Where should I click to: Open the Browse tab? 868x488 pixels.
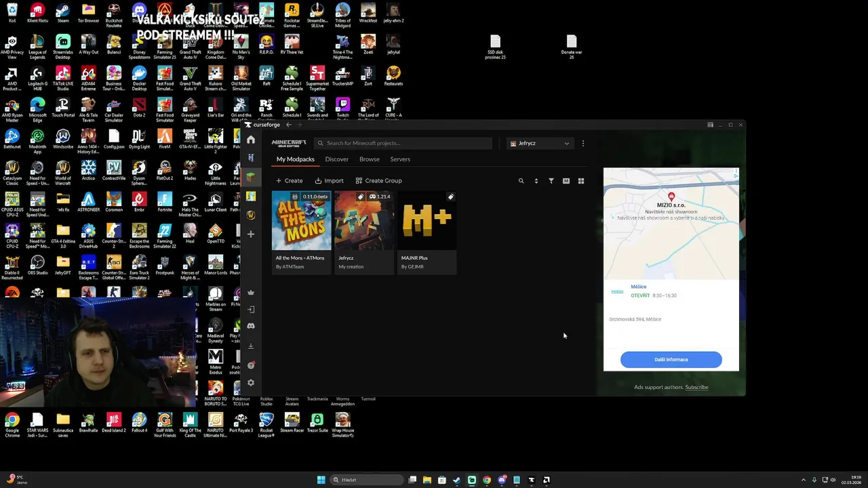click(x=369, y=159)
